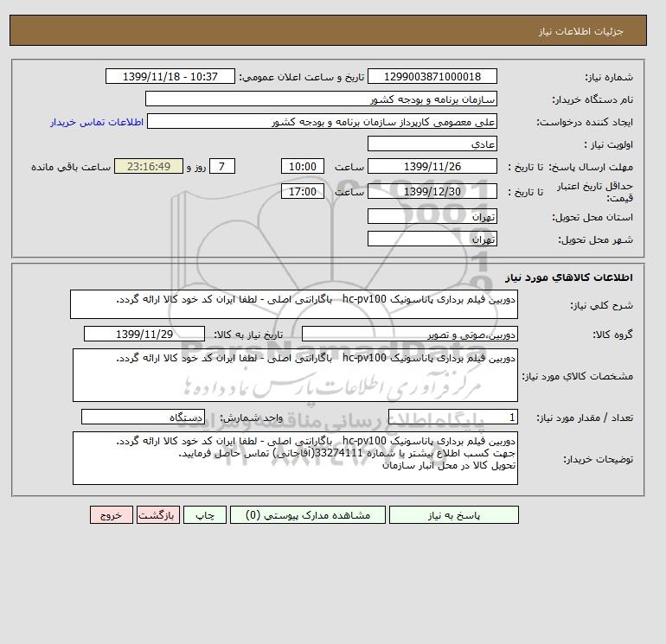
Task: Click the ایجاد کننده درخواست label
Action: pyautogui.click(x=585, y=122)
